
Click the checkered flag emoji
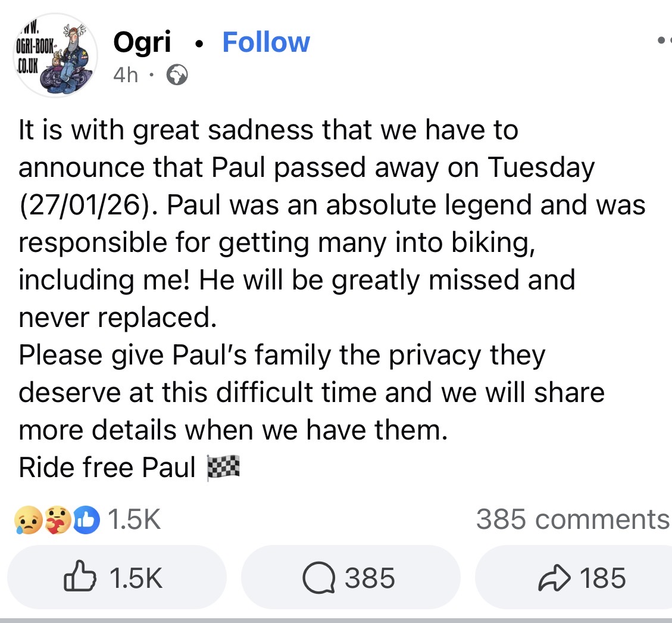coord(223,468)
